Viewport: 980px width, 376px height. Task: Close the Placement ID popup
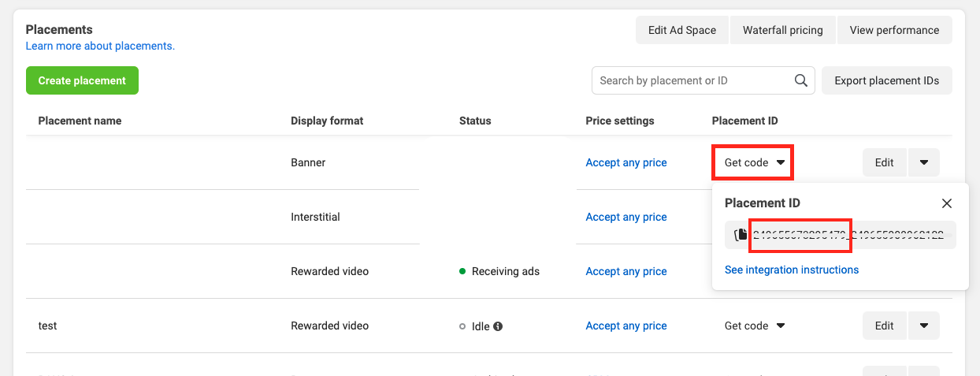(x=947, y=203)
